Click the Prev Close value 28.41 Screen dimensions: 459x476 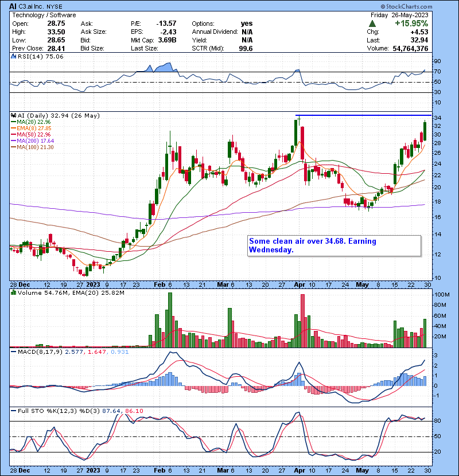pyautogui.click(x=56, y=48)
